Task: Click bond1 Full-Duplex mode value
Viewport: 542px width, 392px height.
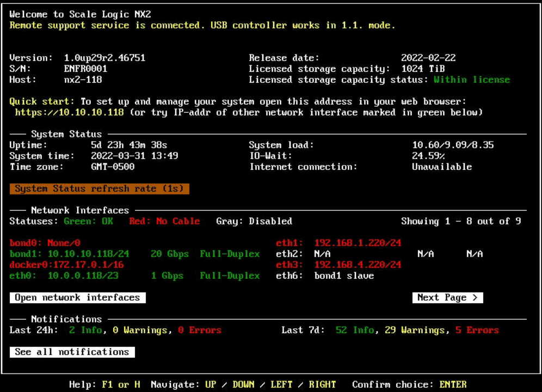Action: pos(230,254)
